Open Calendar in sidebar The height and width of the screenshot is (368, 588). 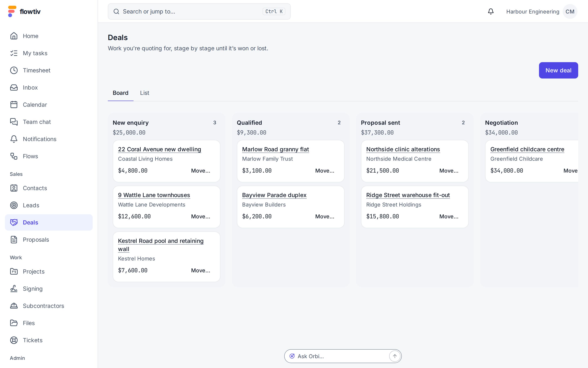tap(49, 105)
